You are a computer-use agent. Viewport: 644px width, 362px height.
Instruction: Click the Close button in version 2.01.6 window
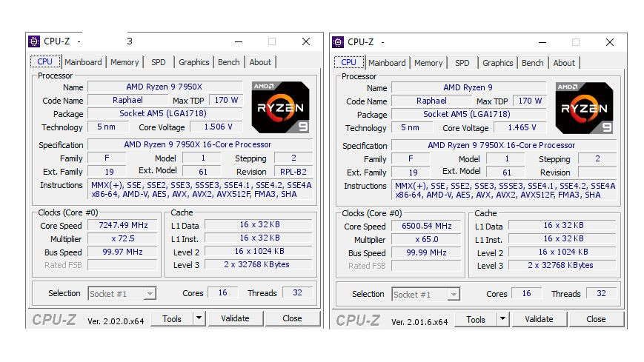coord(596,319)
